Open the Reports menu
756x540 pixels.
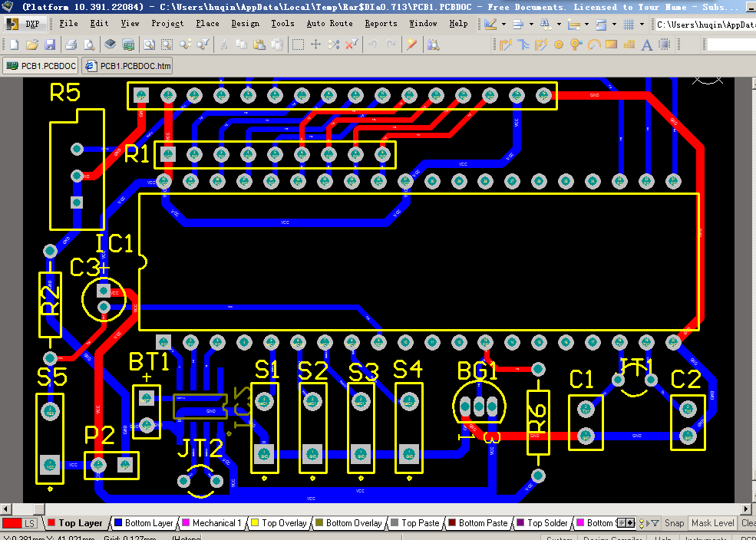coord(381,23)
